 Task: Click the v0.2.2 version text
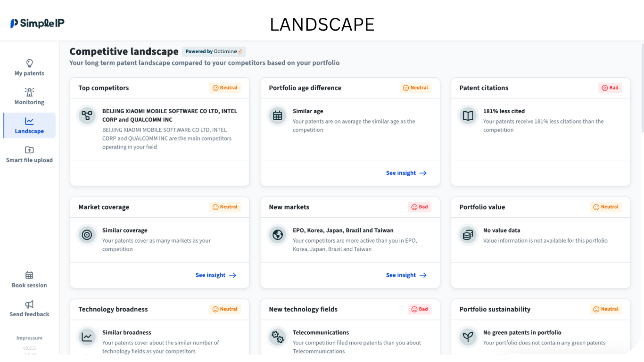tap(29, 348)
